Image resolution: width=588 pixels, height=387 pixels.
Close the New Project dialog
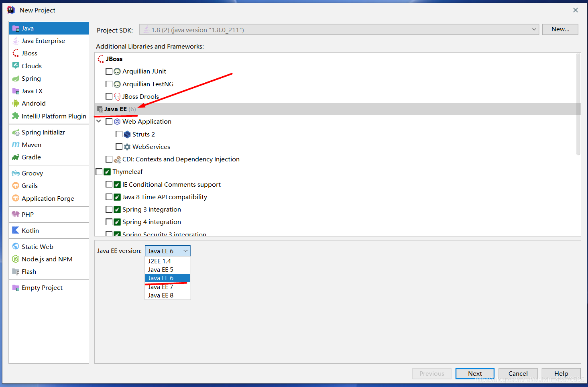(575, 10)
